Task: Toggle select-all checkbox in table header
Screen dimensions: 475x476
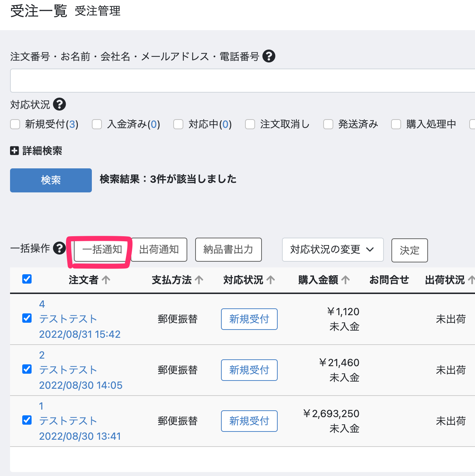Action: click(x=27, y=279)
